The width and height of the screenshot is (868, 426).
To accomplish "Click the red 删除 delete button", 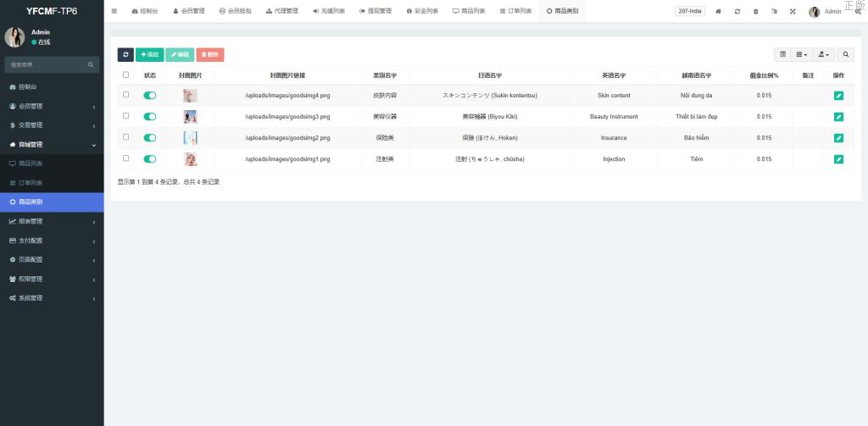I will click(x=210, y=55).
